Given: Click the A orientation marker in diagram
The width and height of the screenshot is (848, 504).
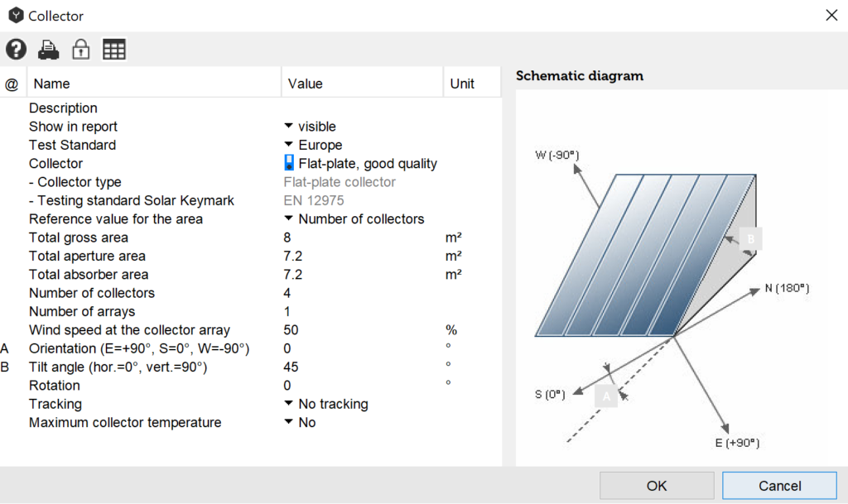Looking at the screenshot, I should tap(606, 396).
